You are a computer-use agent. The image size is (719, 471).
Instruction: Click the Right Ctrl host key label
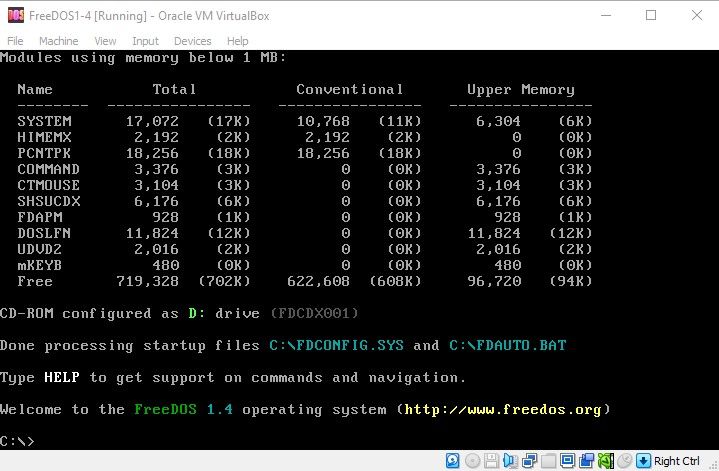(x=676, y=461)
